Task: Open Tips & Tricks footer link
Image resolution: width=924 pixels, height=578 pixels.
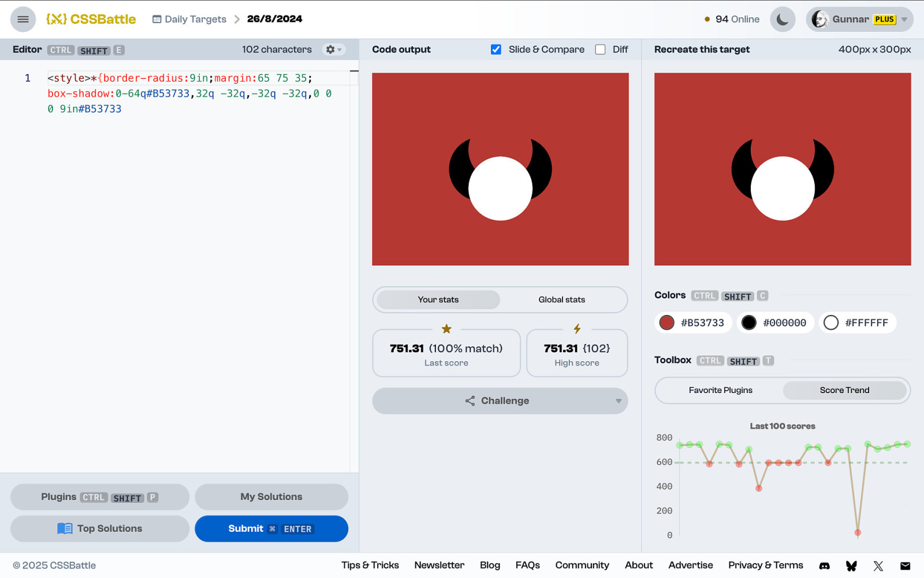Action: pyautogui.click(x=370, y=565)
